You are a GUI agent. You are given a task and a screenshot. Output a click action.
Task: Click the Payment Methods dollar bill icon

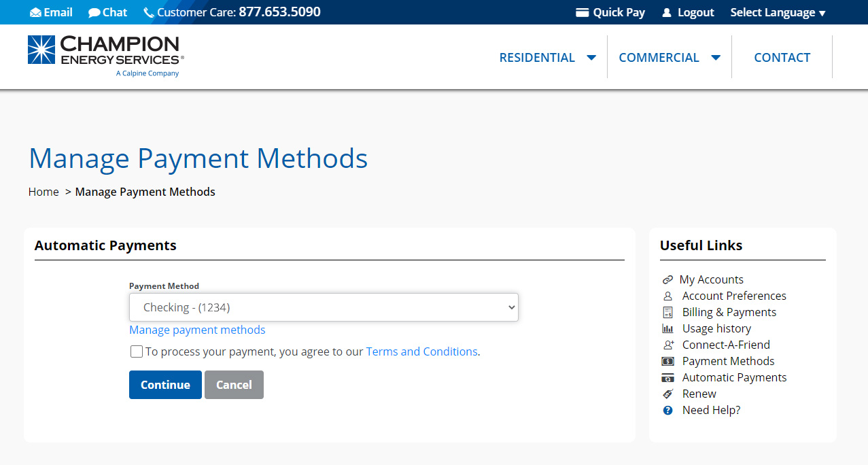tap(667, 362)
